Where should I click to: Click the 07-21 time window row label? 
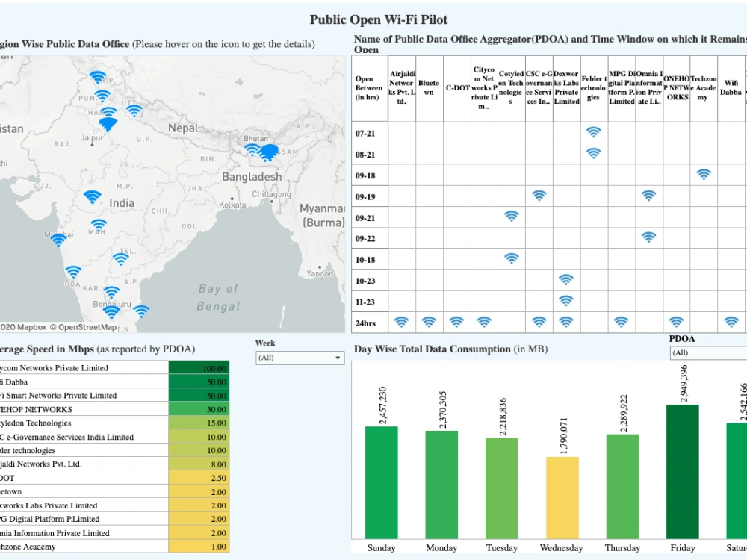point(365,134)
